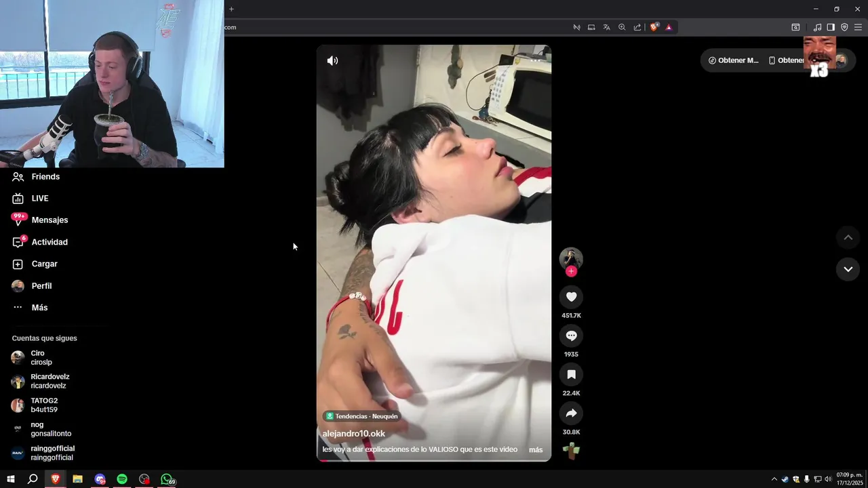Click the translate page icon in address bar
Viewport: 868px width, 488px height.
606,27
